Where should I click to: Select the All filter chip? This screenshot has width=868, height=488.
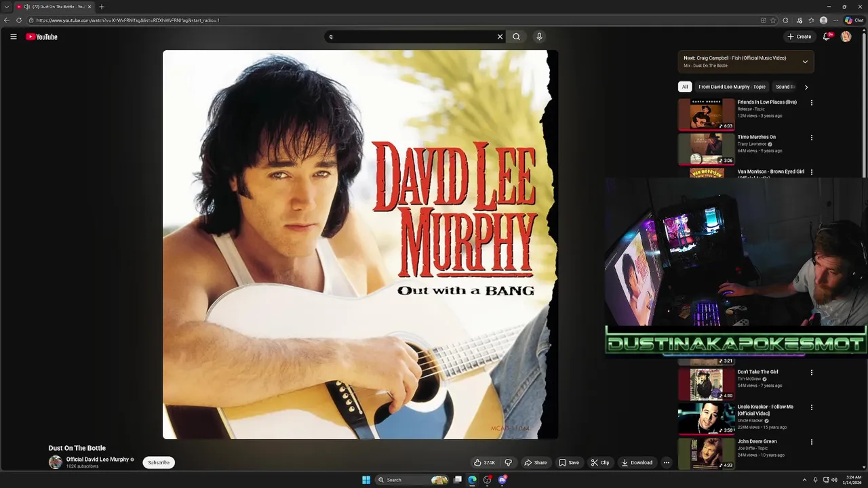coord(685,87)
